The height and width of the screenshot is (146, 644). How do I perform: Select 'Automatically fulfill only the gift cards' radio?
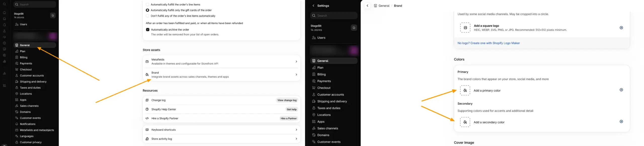click(147, 10)
